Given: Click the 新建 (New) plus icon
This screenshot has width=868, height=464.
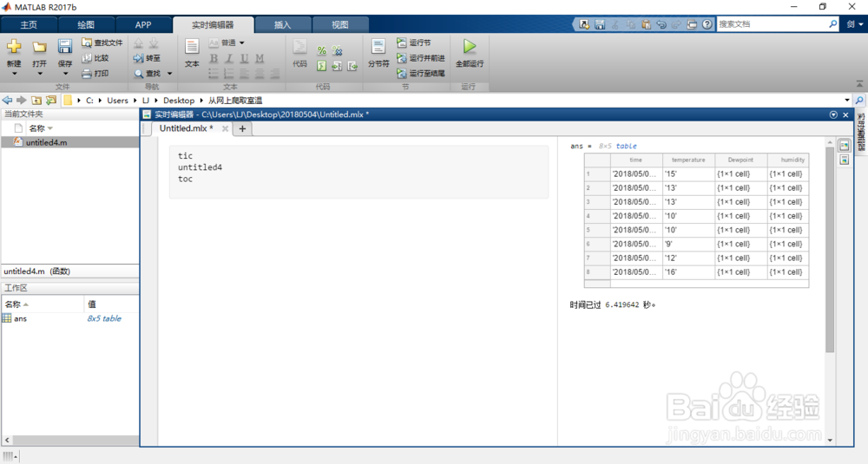Looking at the screenshot, I should coord(14,47).
